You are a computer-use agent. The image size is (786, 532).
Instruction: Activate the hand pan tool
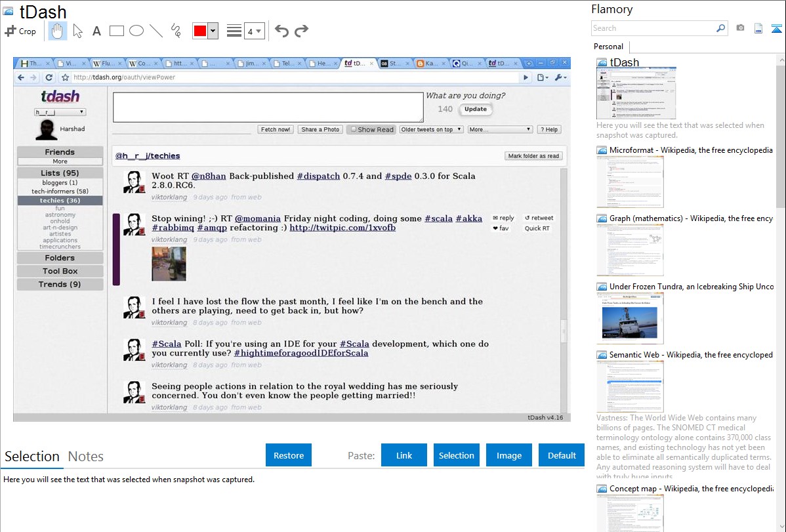(58, 31)
